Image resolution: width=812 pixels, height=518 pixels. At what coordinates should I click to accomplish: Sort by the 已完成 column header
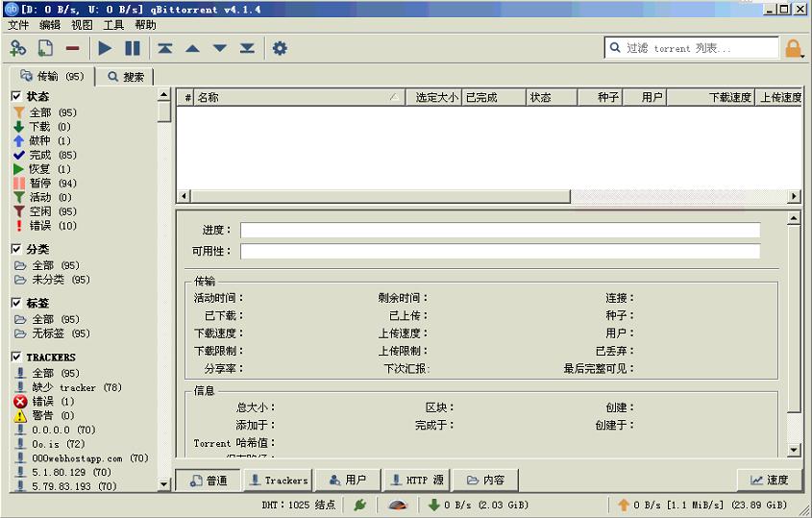pos(493,97)
